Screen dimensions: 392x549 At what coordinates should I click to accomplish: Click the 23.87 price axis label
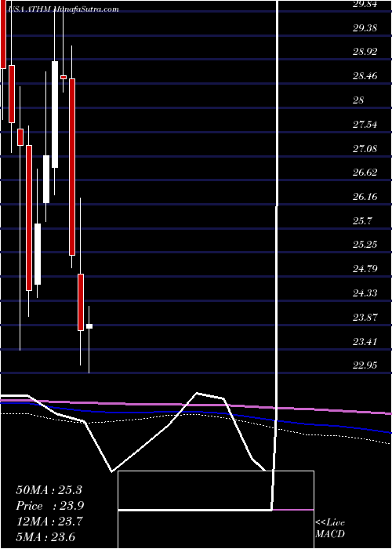tap(365, 317)
